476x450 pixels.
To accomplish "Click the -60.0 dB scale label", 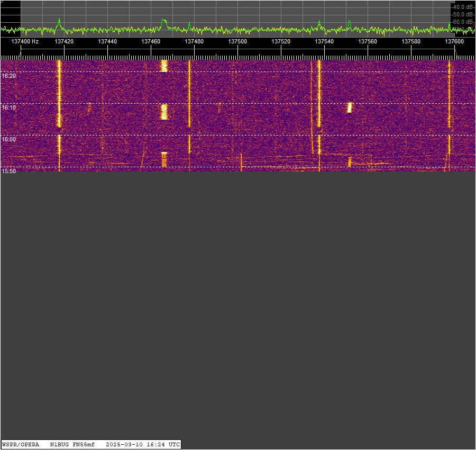I will point(462,22).
